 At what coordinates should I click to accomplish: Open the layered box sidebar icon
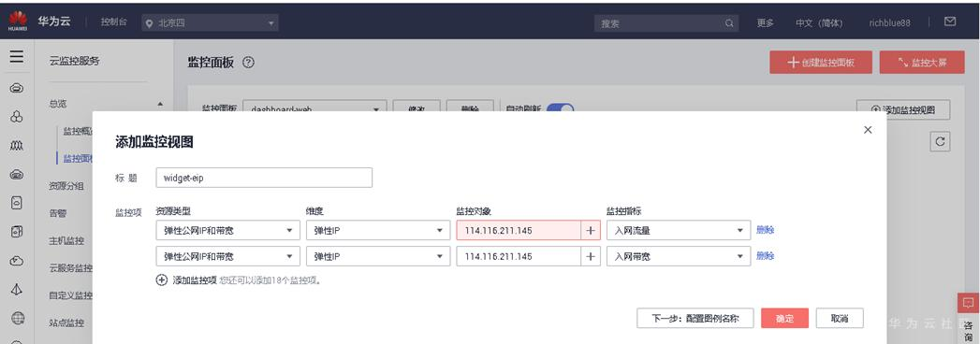[x=17, y=232]
